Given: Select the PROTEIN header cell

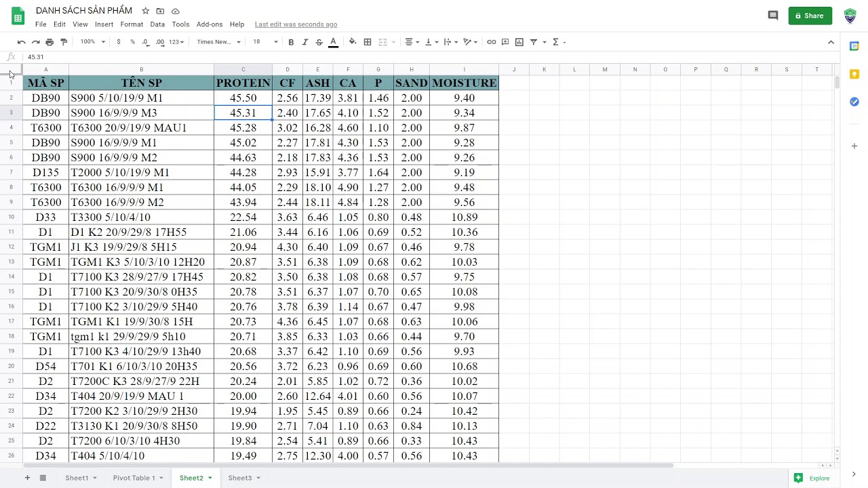Looking at the screenshot, I should [243, 83].
